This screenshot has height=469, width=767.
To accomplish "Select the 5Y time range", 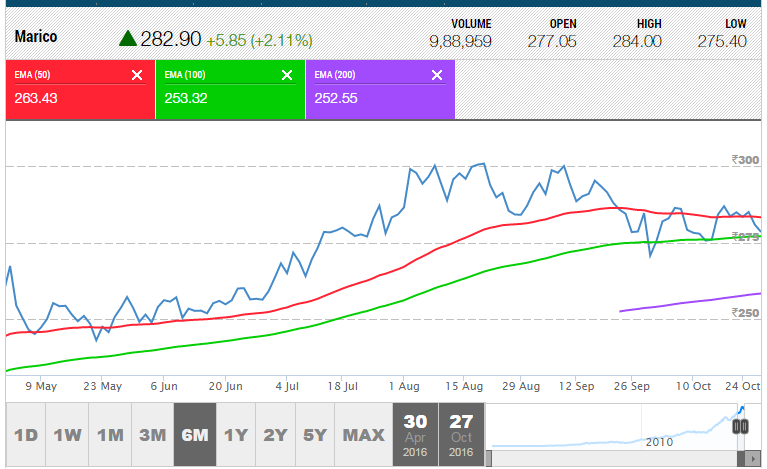I will pyautogui.click(x=315, y=435).
